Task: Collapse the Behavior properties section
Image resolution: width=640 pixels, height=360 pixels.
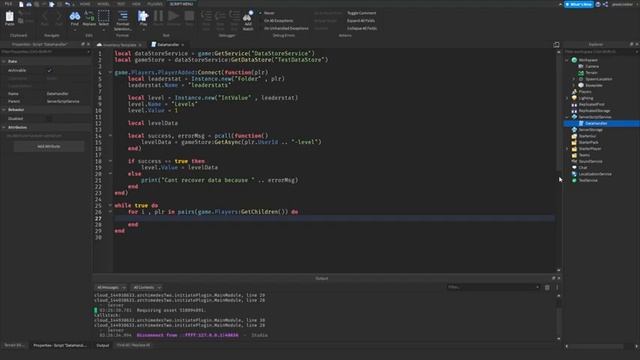Action: tap(4, 110)
